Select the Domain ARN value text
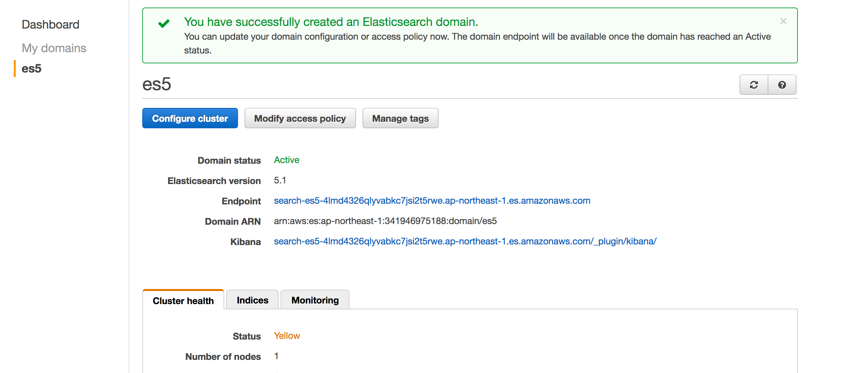868x373 pixels. 385,221
